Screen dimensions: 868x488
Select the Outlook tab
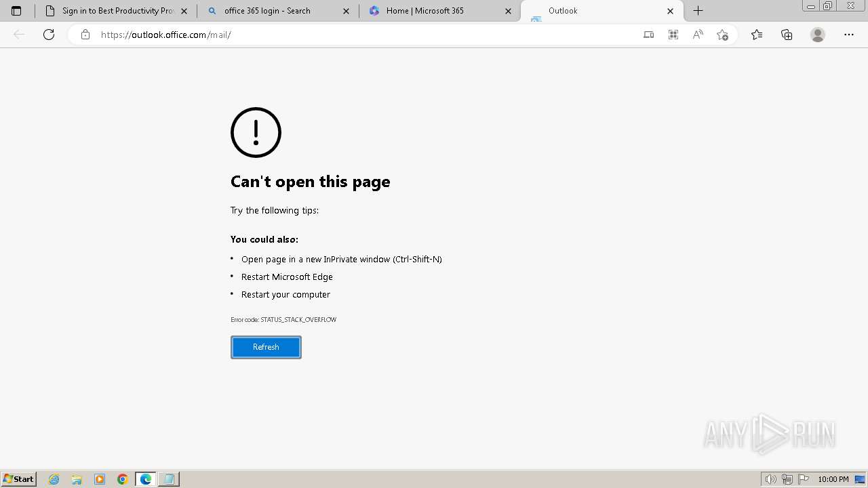[601, 11]
